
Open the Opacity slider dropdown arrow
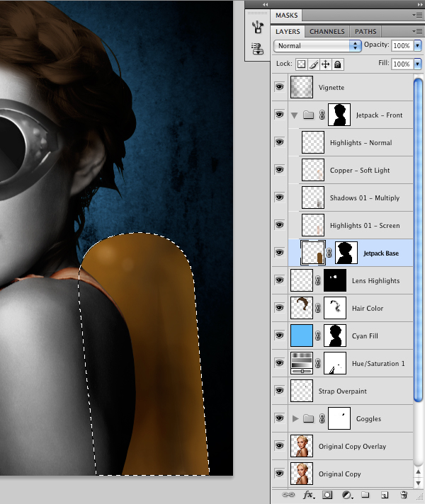click(x=418, y=45)
